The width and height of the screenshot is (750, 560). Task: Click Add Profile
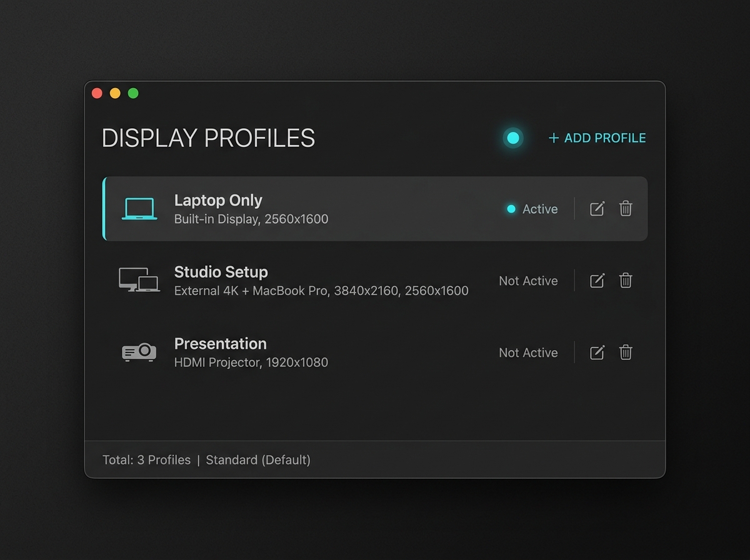[x=597, y=138]
